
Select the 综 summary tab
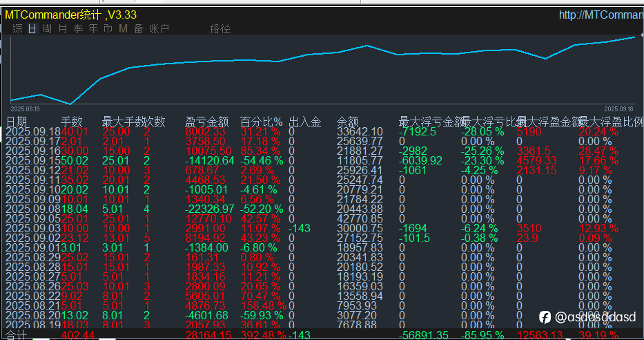coord(17,28)
